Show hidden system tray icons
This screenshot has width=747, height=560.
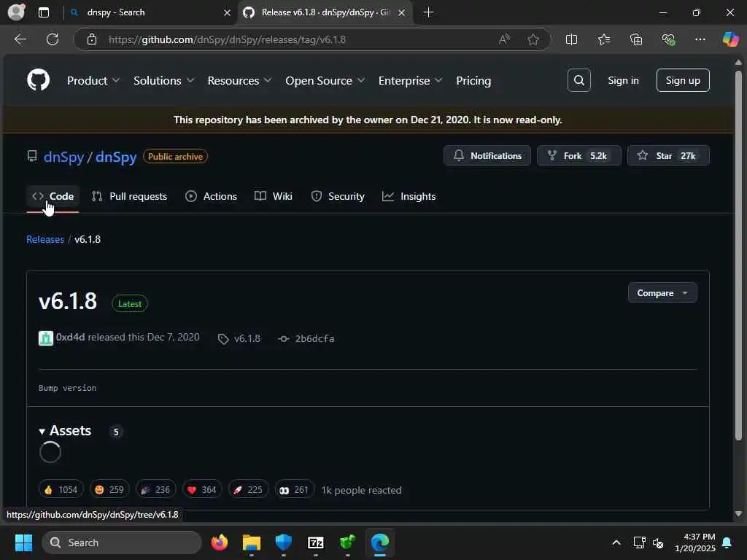(616, 542)
